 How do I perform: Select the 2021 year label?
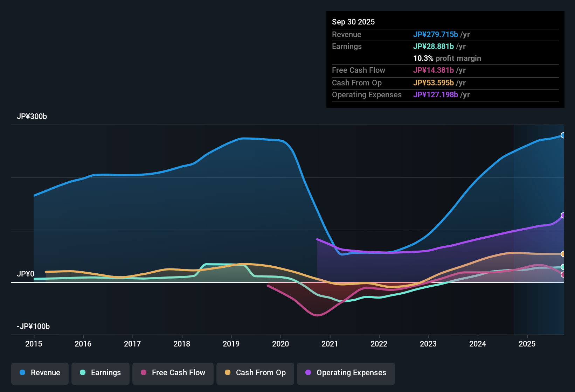[x=330, y=344]
